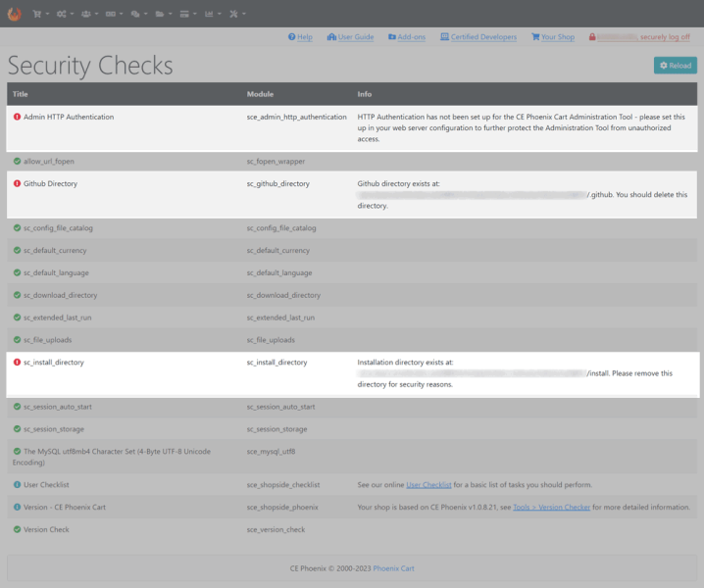Click the green check icon for sc_download_directory title
The height and width of the screenshot is (588, 704).
pyautogui.click(x=17, y=295)
